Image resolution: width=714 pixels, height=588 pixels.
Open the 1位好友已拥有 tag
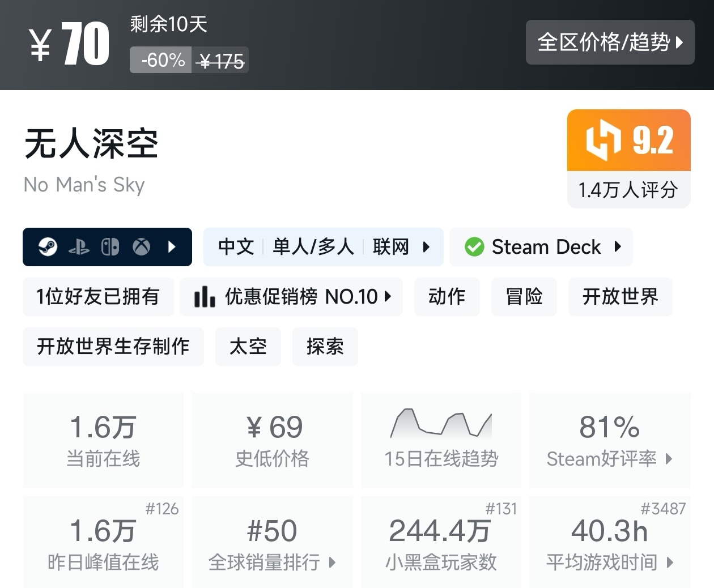tap(98, 296)
